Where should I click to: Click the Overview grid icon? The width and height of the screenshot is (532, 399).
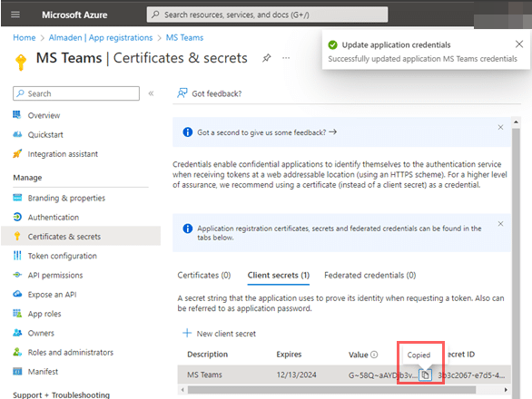[x=17, y=115]
